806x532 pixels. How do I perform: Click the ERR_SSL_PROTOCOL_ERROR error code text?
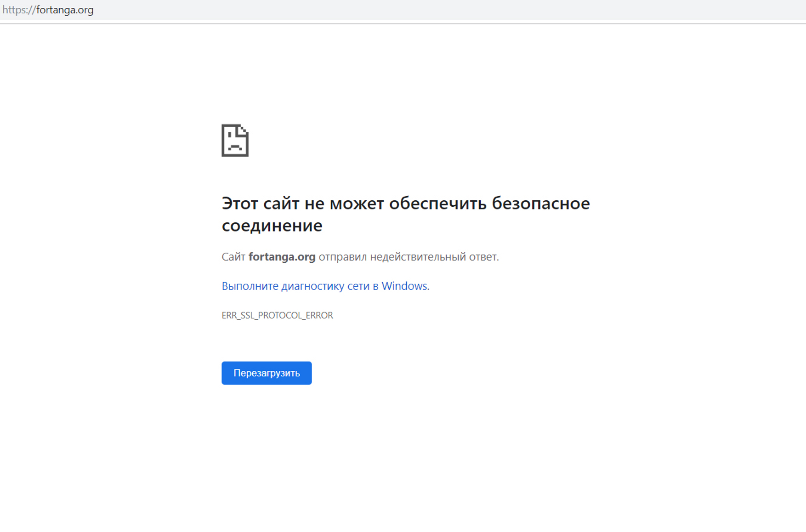pyautogui.click(x=277, y=315)
